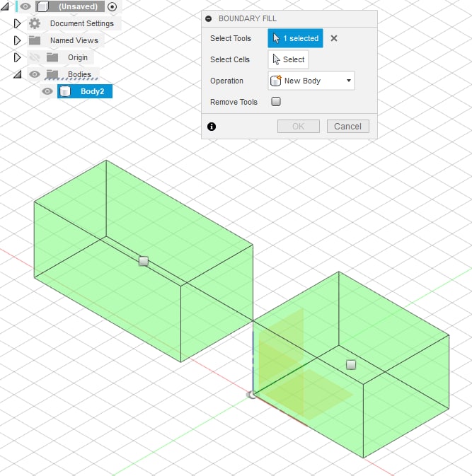Click the Select Tools label

tap(231, 38)
